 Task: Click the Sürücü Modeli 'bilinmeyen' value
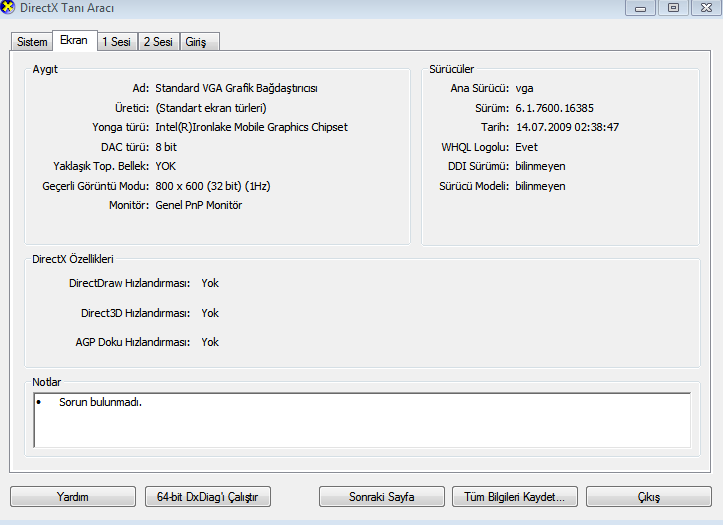click(540, 186)
